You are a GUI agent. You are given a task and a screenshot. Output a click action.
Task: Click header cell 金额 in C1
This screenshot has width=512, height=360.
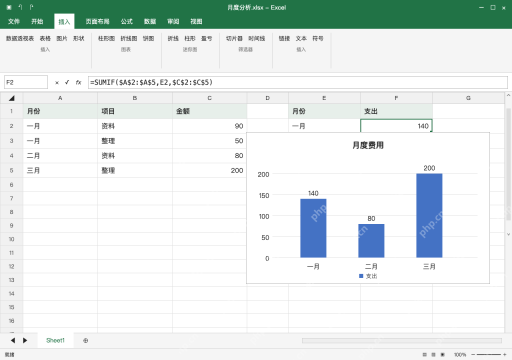pyautogui.click(x=210, y=111)
